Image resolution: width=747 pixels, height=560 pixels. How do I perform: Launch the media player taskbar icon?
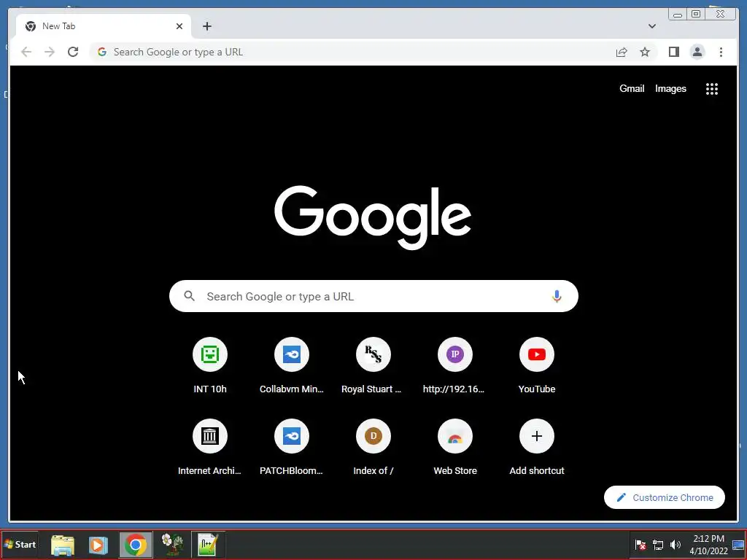(x=98, y=545)
